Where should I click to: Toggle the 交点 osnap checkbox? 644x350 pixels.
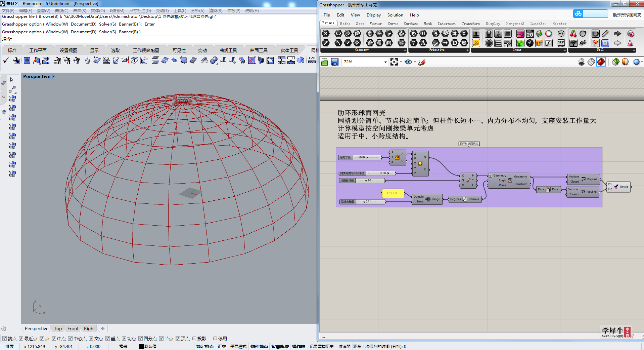91,339
